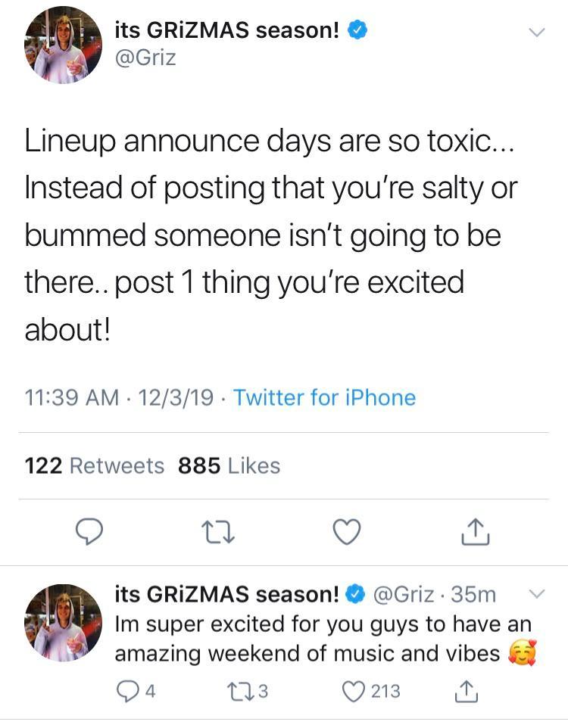This screenshot has width=568, height=728.
Task: Open the main tweet's chevron options menu
Action: (x=536, y=33)
